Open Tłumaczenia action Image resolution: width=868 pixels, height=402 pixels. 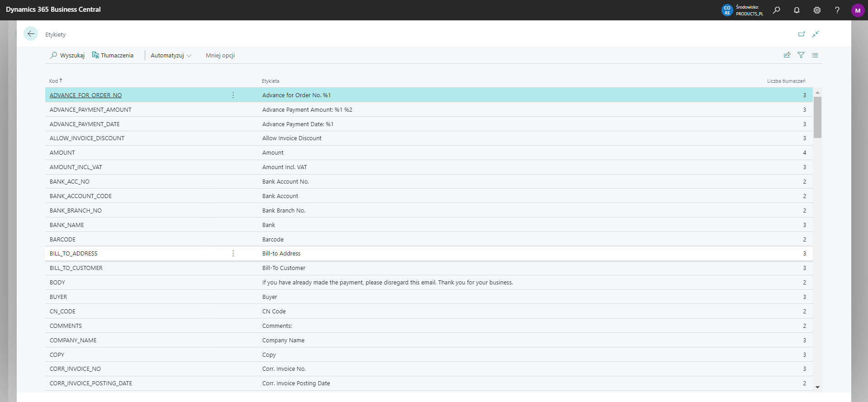(x=113, y=56)
